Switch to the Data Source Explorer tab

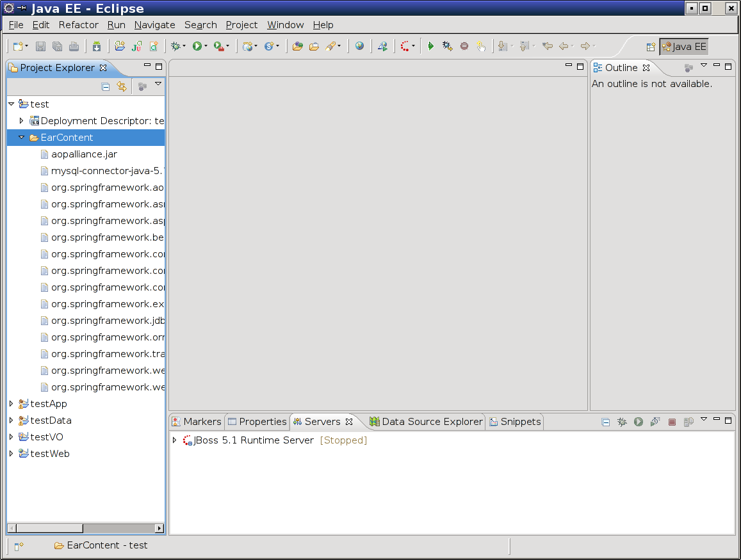[426, 422]
